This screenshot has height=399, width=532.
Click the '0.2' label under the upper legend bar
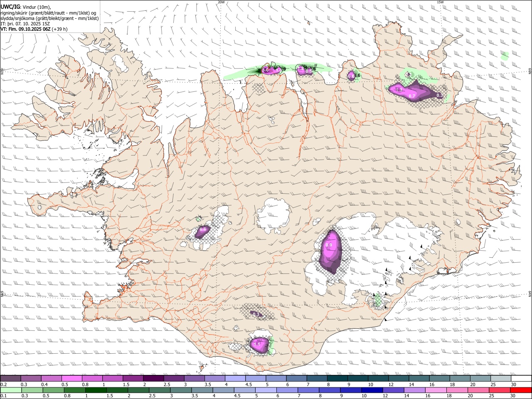click(x=3, y=384)
